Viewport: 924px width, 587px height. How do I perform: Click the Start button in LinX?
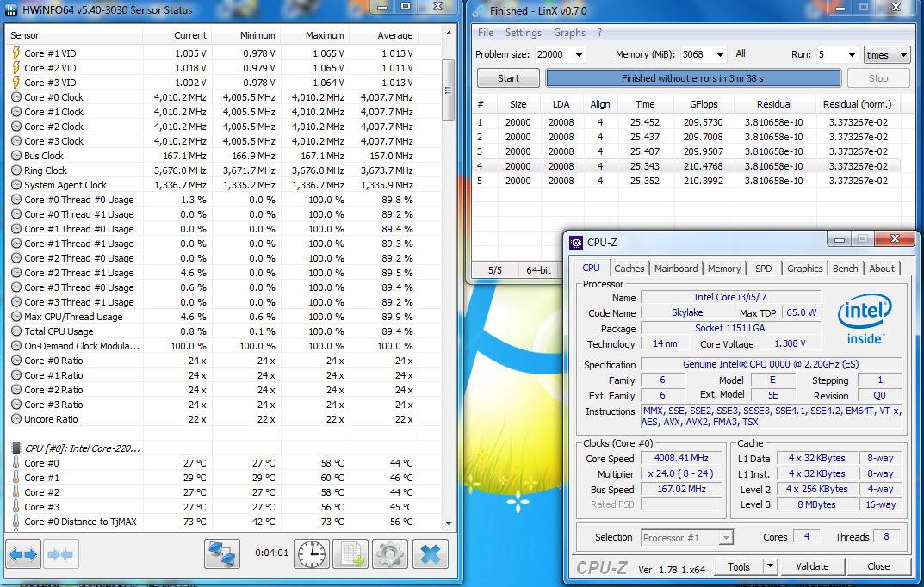[508, 78]
